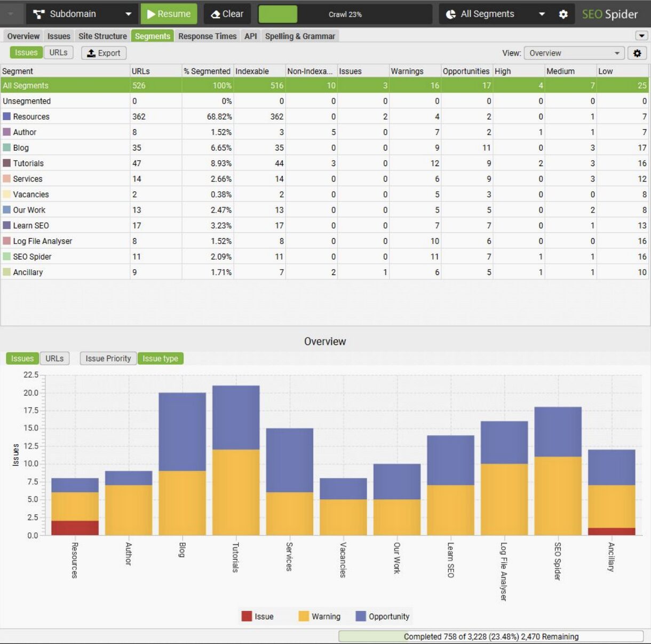
Task: Click the Author segment color swatch
Action: [x=7, y=132]
